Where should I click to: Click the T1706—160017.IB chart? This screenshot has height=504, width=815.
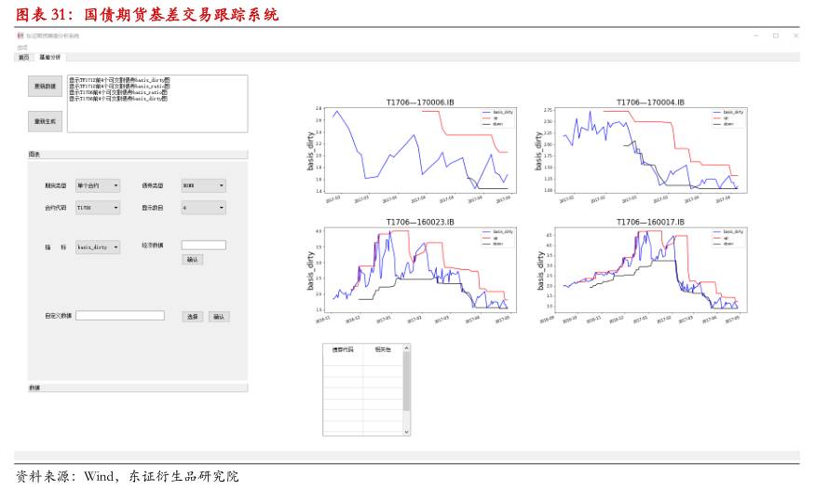point(651,269)
